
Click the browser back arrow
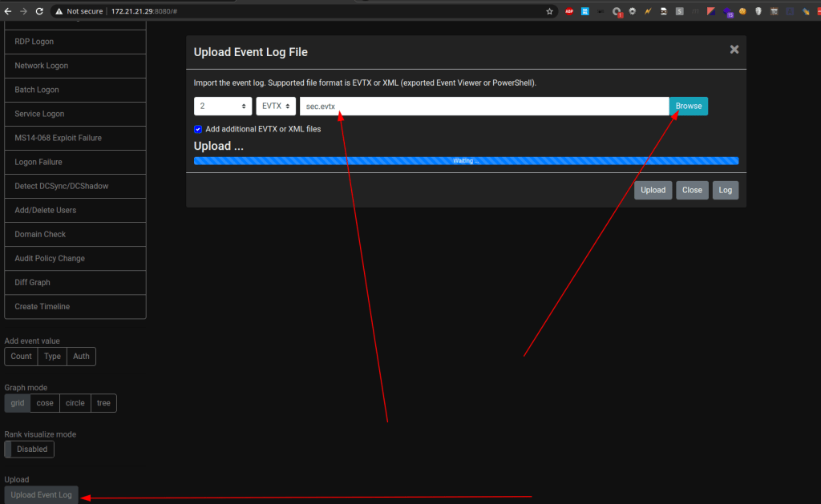pos(8,11)
